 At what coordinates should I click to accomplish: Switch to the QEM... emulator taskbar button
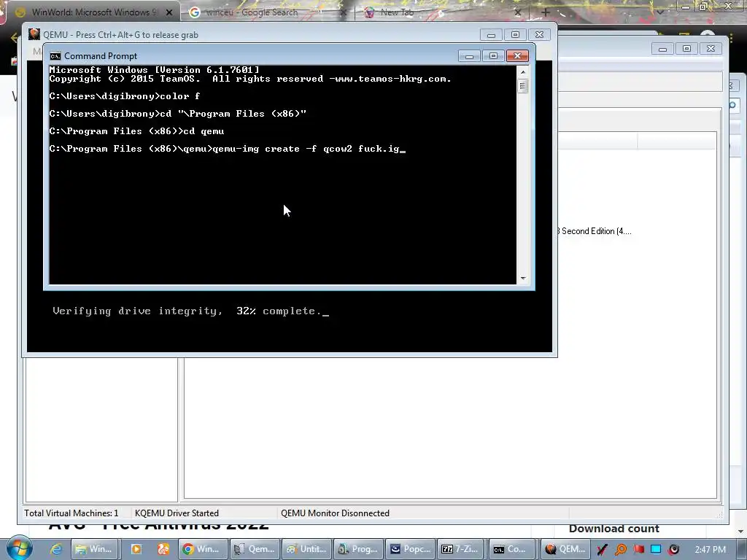tap(565, 549)
